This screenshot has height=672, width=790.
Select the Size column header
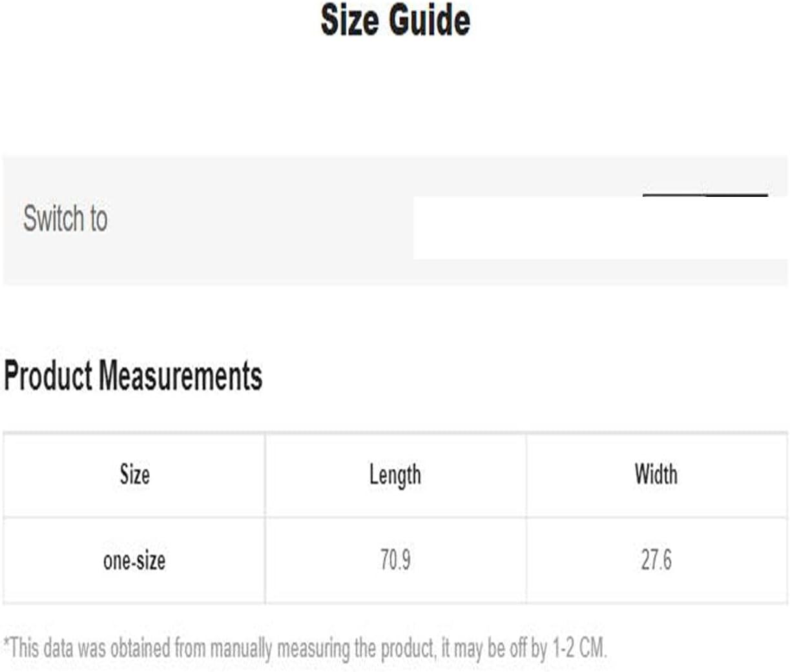[134, 474]
